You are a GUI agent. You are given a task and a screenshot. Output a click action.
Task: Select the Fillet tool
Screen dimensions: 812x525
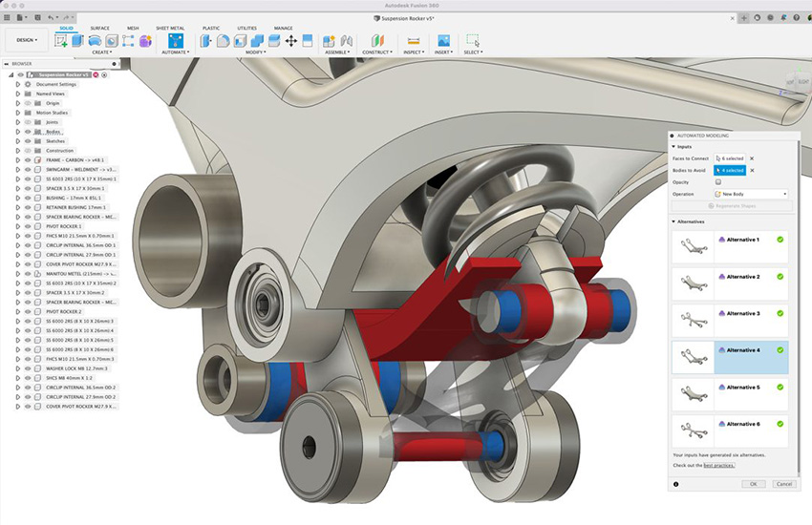pyautogui.click(x=224, y=41)
